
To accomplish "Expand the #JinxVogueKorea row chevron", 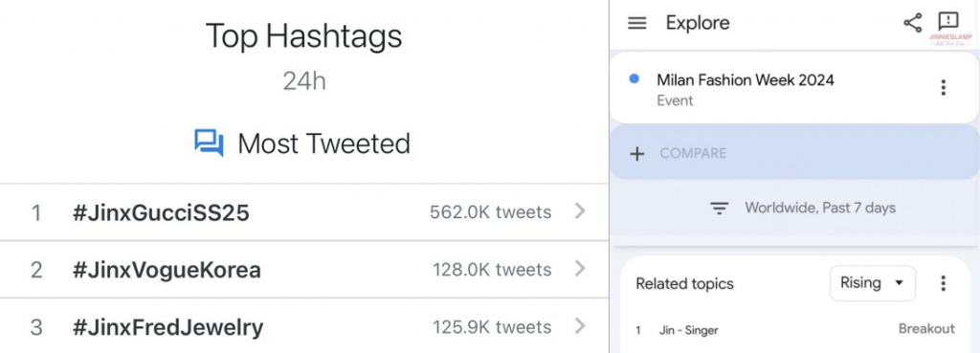I will [x=580, y=269].
